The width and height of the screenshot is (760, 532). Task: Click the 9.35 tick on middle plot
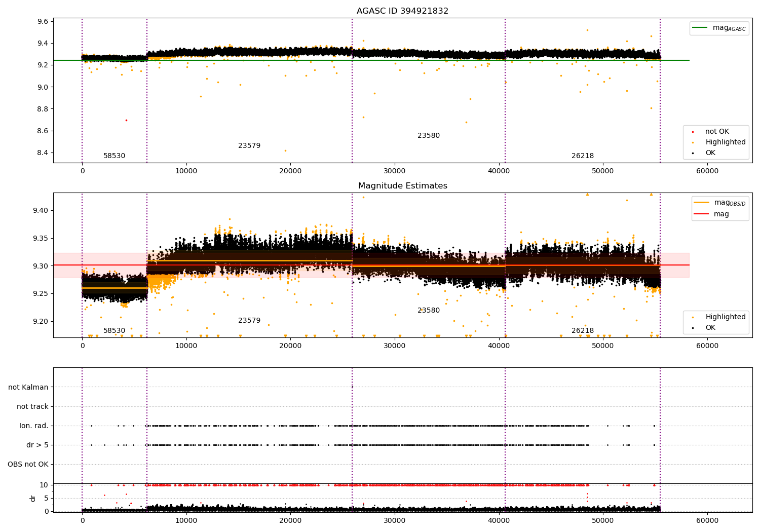point(41,239)
